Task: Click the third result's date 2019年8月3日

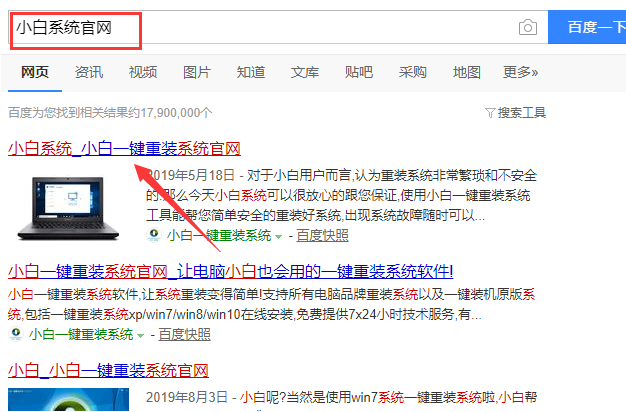Action: coord(186,397)
